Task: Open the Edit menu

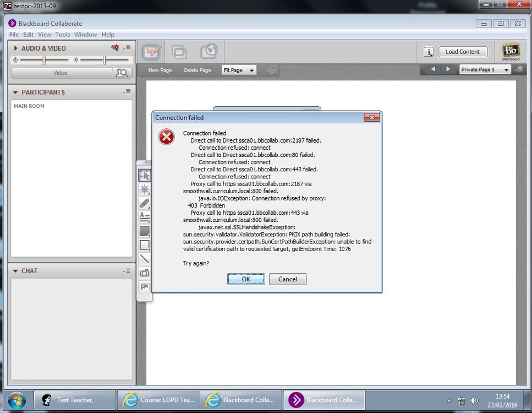Action: pos(28,34)
